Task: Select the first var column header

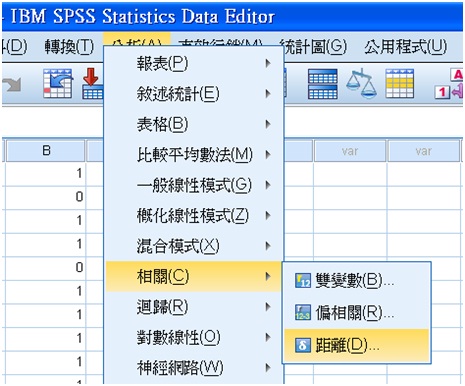Action: [x=350, y=151]
